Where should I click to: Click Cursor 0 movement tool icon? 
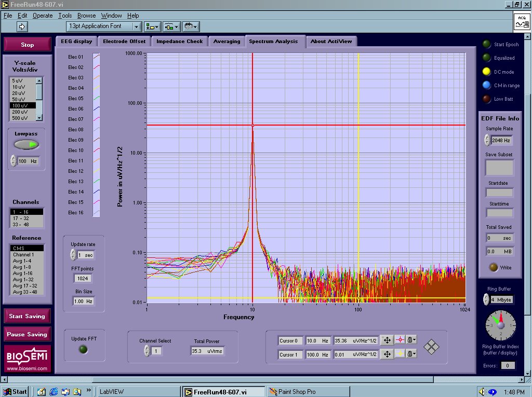pyautogui.click(x=387, y=340)
